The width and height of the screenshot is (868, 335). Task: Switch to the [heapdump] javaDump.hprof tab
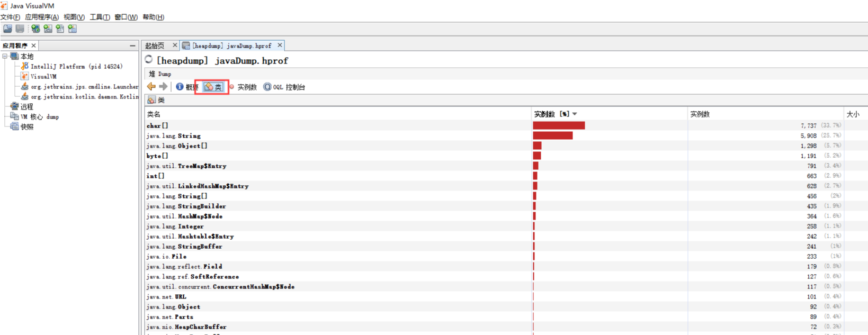pos(231,46)
